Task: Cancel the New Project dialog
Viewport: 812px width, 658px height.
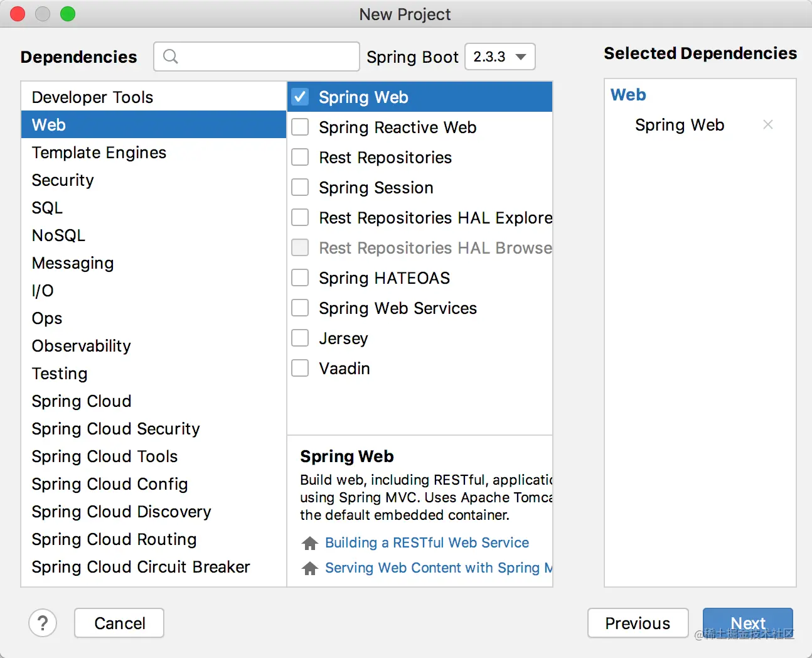Action: 119,623
